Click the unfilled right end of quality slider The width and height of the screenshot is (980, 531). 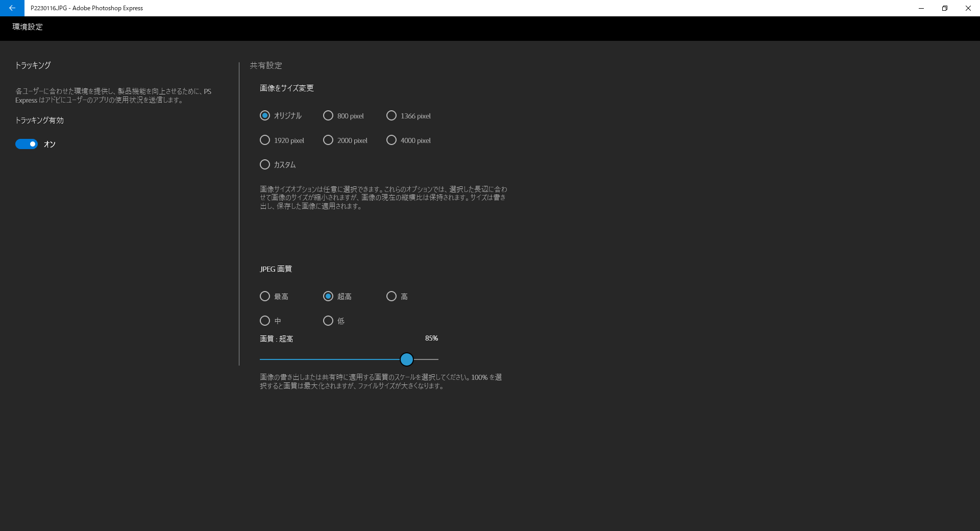pyautogui.click(x=429, y=359)
